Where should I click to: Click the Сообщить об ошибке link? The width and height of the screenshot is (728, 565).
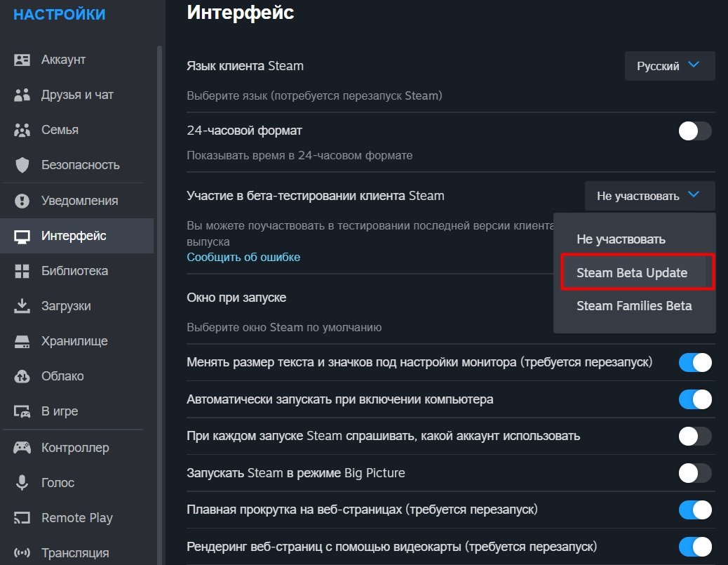tap(243, 257)
